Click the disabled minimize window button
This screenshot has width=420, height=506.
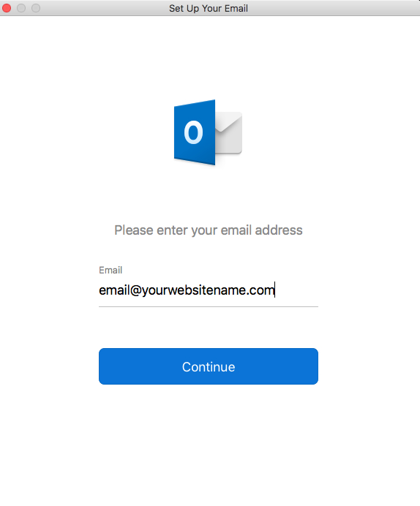point(21,8)
